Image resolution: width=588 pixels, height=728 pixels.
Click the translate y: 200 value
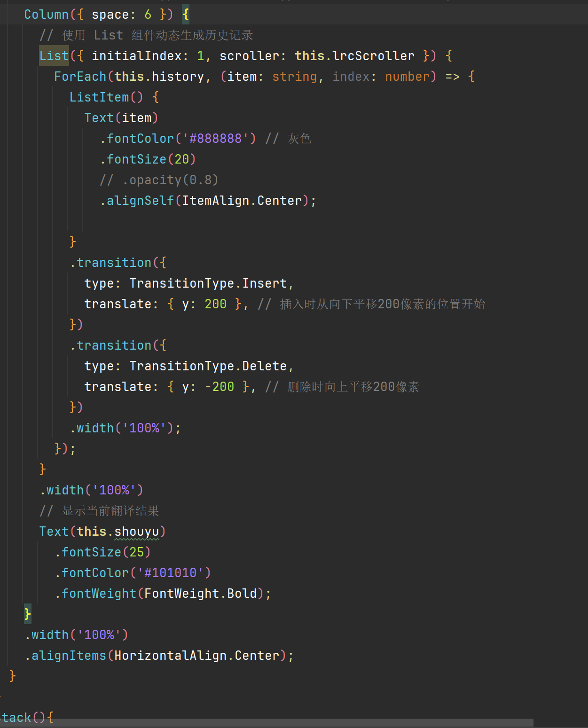point(215,304)
